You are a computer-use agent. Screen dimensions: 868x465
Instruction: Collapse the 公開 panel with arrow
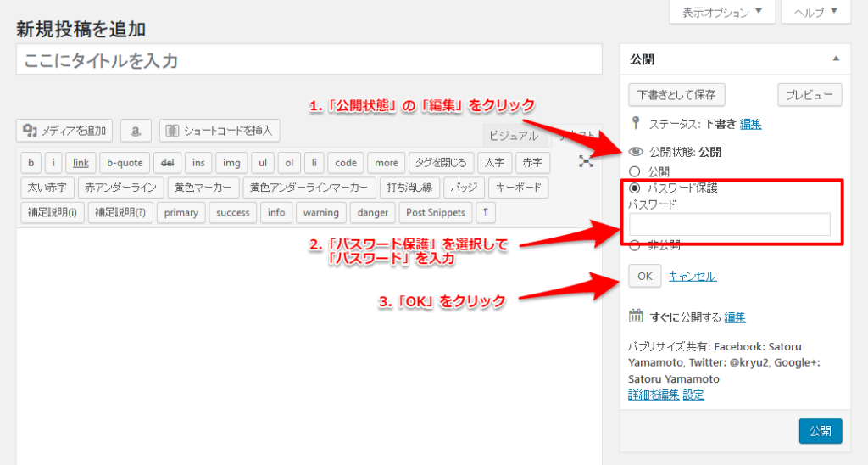(836, 59)
